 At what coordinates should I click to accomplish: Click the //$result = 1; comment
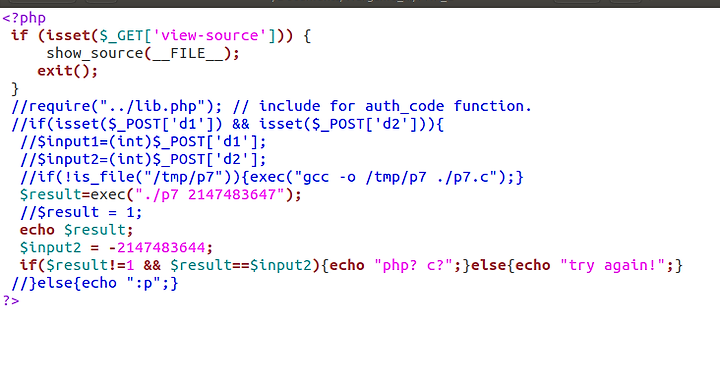point(81,212)
